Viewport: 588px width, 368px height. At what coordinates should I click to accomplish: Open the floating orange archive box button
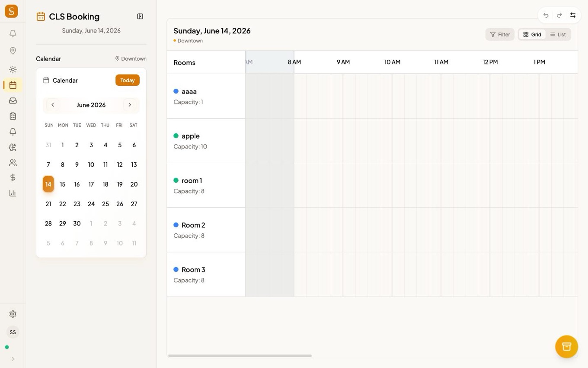click(x=566, y=346)
